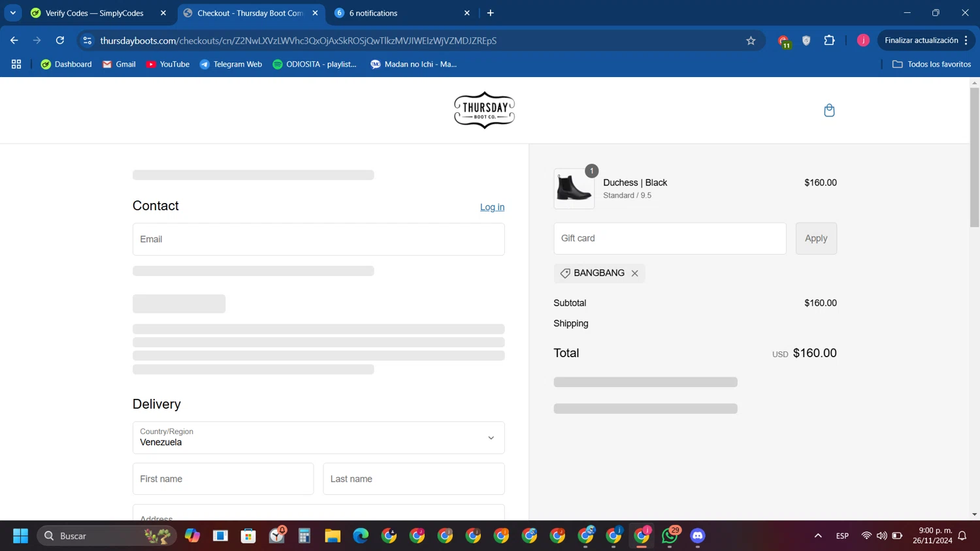Open the clock and date panel

(x=932, y=535)
